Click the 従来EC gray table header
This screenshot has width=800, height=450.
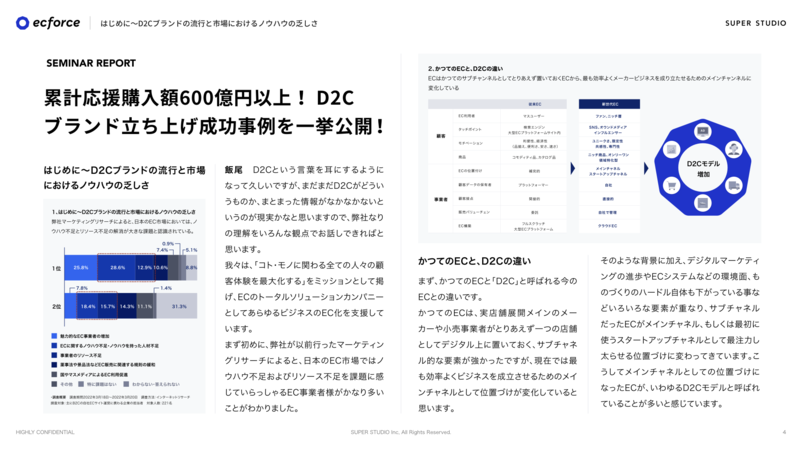pyautogui.click(x=534, y=104)
